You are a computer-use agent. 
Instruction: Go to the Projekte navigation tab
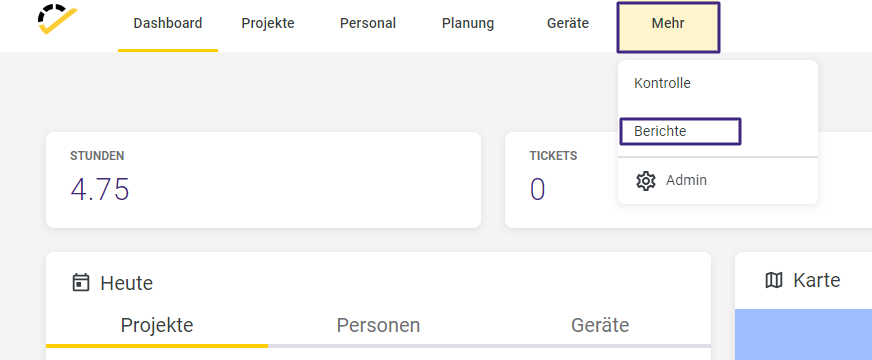click(268, 23)
